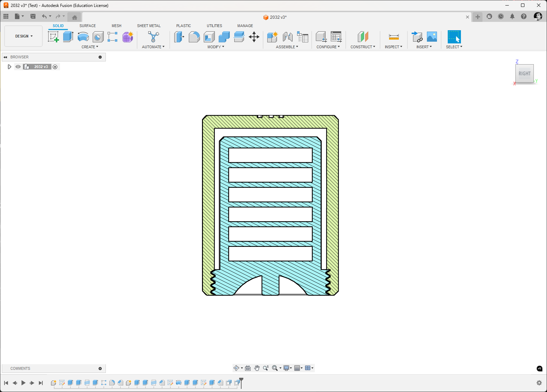Click the timeline end marker

(x=241, y=383)
